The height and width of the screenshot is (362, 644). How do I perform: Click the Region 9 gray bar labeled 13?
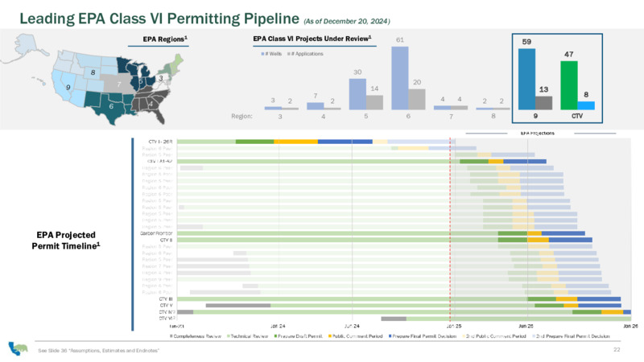[544, 103]
